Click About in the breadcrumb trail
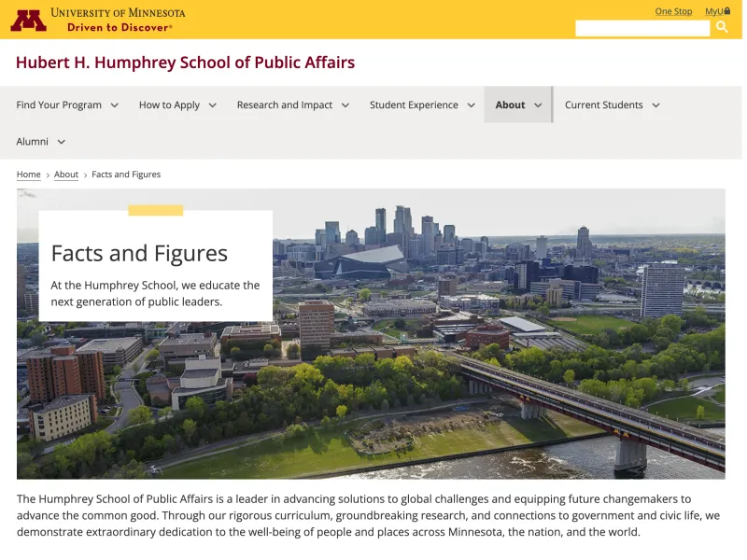Viewport: 747px width, 560px height. tap(65, 175)
